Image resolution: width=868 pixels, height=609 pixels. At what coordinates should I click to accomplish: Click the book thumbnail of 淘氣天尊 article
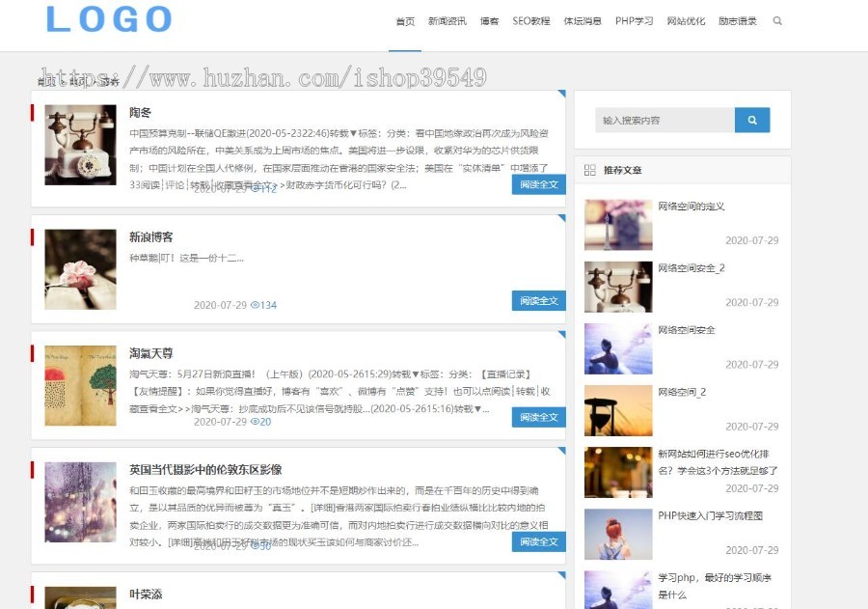tap(80, 386)
